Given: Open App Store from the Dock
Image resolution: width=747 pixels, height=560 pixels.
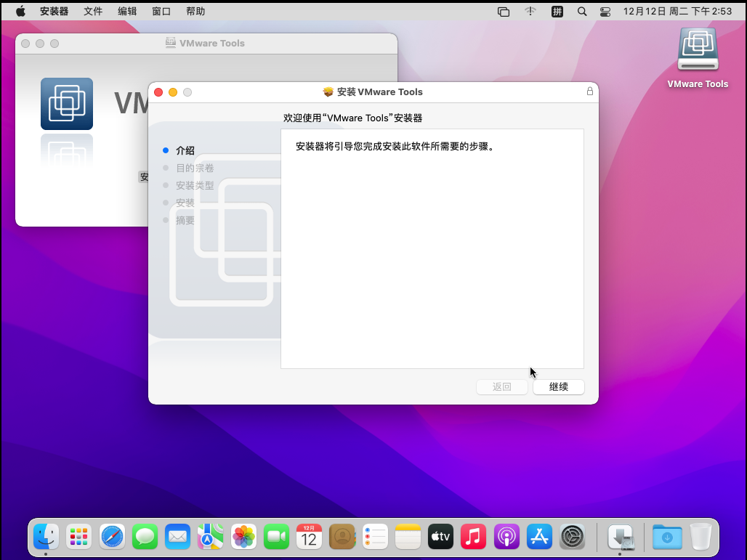Looking at the screenshot, I should 539,536.
